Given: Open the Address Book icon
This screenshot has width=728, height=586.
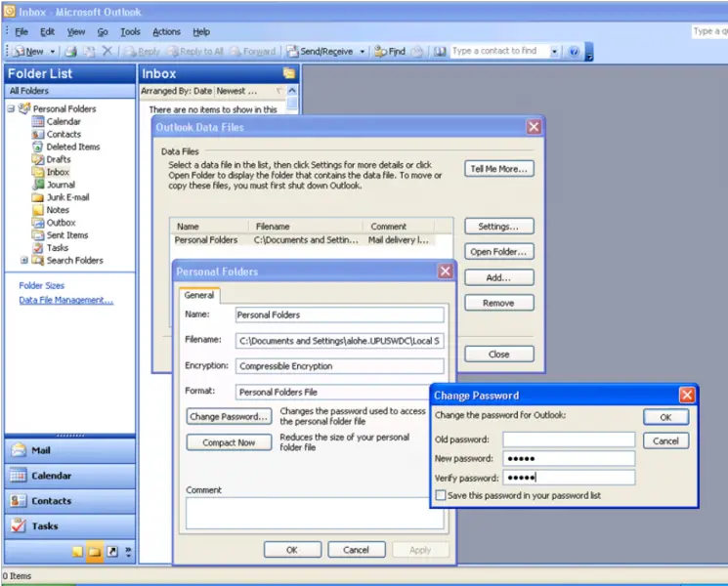Looking at the screenshot, I should [440, 52].
